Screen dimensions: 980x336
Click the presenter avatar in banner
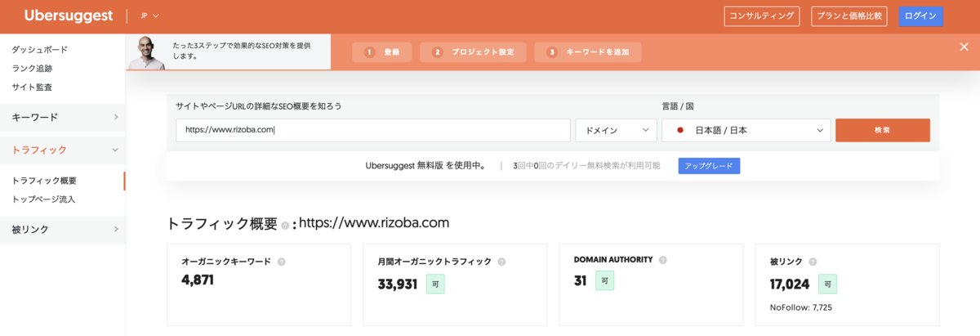[146, 52]
